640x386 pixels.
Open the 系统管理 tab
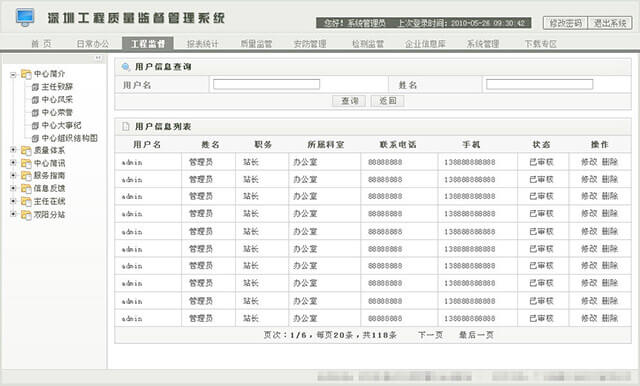[483, 44]
